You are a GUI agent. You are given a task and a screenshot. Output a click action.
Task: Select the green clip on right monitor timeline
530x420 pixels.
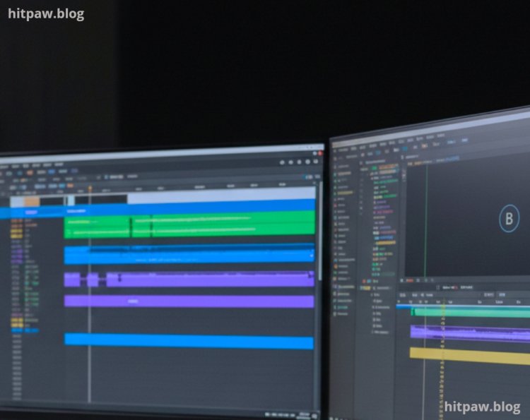click(469, 312)
